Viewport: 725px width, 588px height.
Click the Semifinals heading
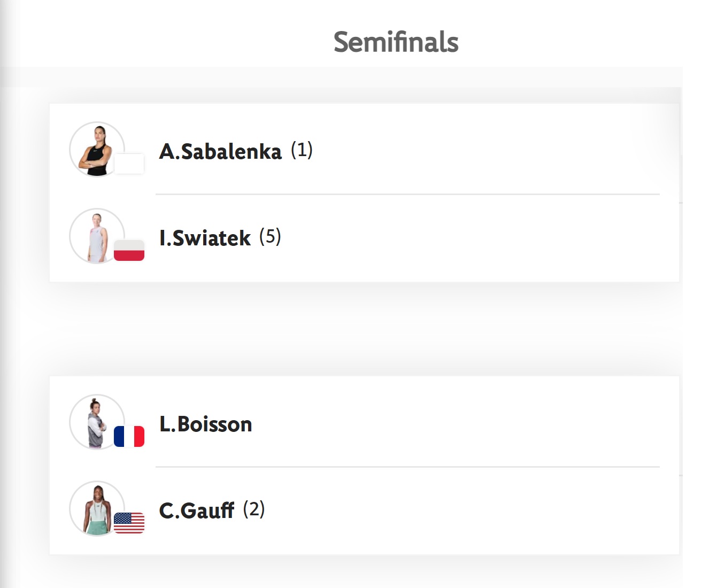(396, 42)
